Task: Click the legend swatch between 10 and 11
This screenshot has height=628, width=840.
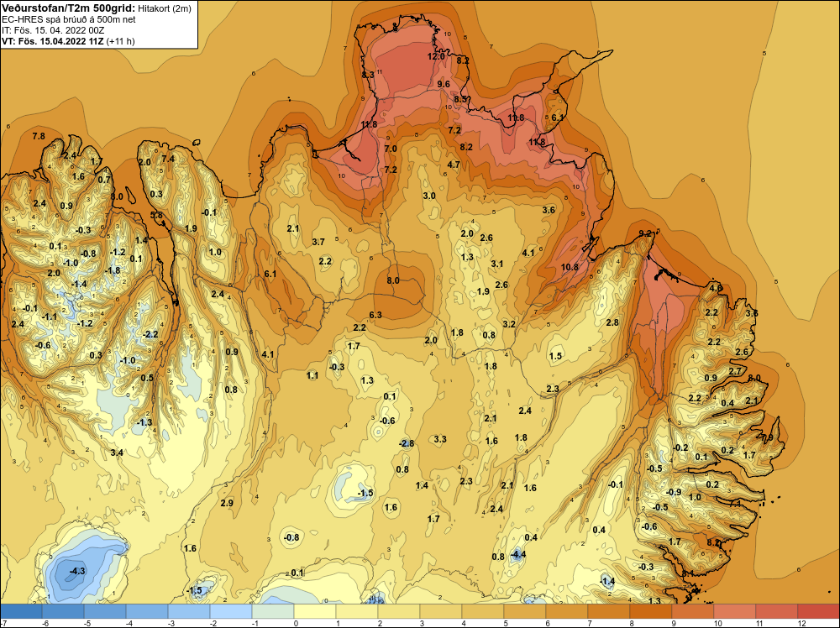Action: pos(735,611)
